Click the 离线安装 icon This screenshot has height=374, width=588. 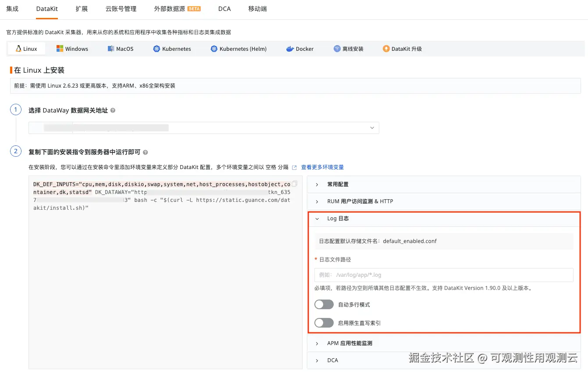point(337,49)
